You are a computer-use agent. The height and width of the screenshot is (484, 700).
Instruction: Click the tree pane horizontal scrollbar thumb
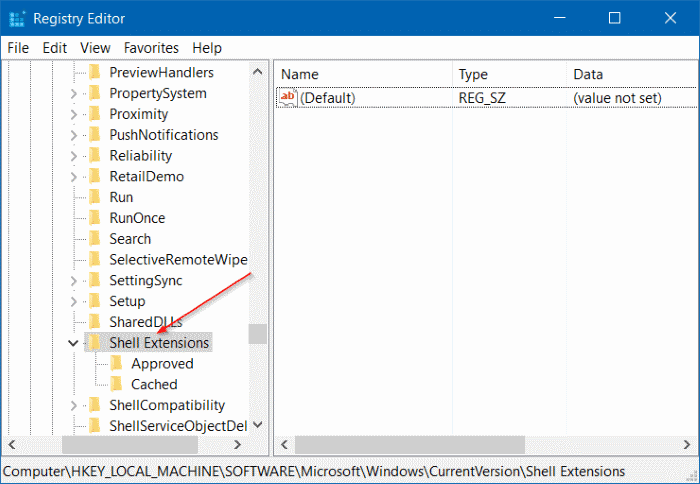(130, 444)
